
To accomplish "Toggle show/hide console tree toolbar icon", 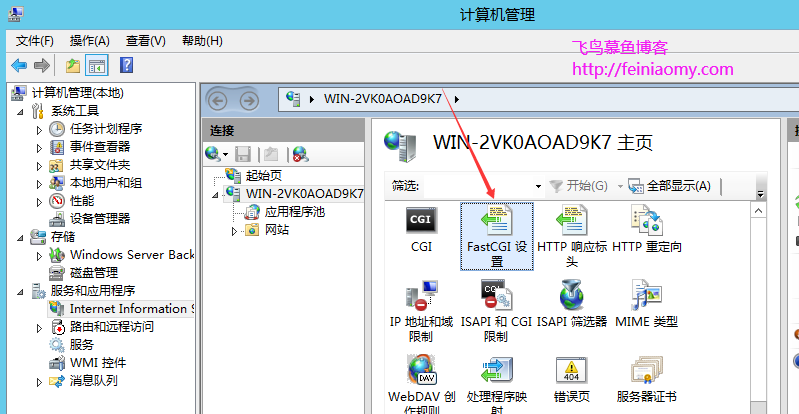I will click(97, 65).
